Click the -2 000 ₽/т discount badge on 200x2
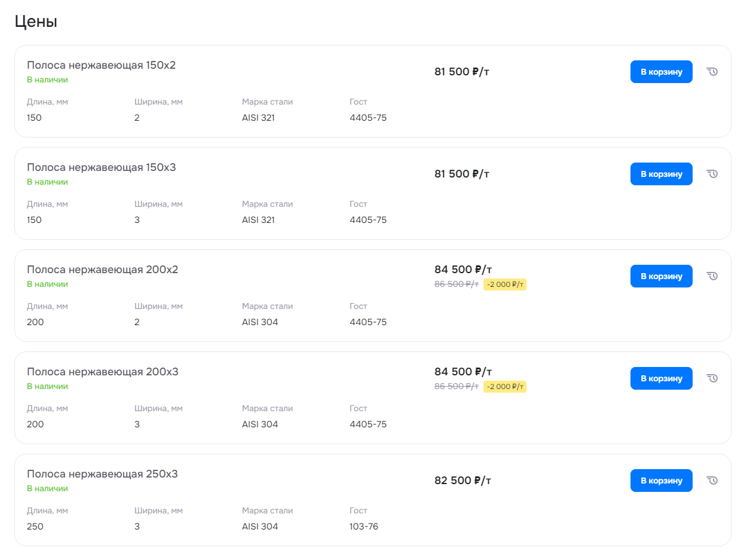Image resolution: width=750 pixels, height=560 pixels. (x=504, y=284)
